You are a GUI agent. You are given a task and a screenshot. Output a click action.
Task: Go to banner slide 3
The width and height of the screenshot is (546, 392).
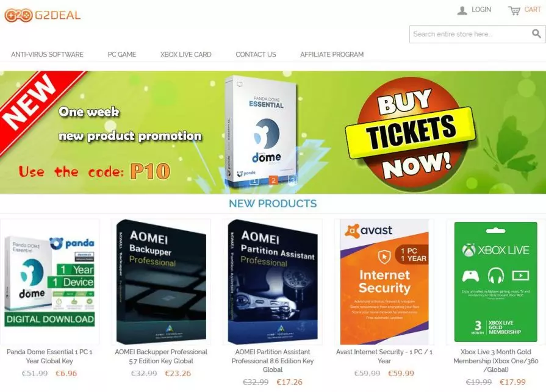click(x=292, y=180)
